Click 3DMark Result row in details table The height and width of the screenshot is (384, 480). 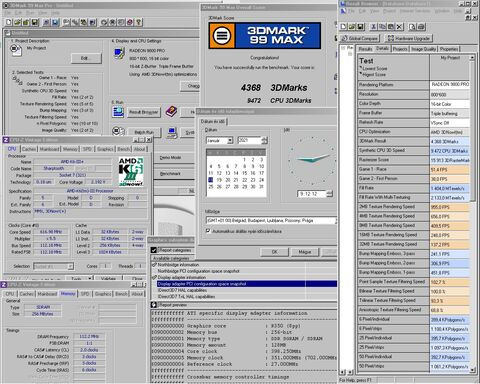click(x=414, y=141)
